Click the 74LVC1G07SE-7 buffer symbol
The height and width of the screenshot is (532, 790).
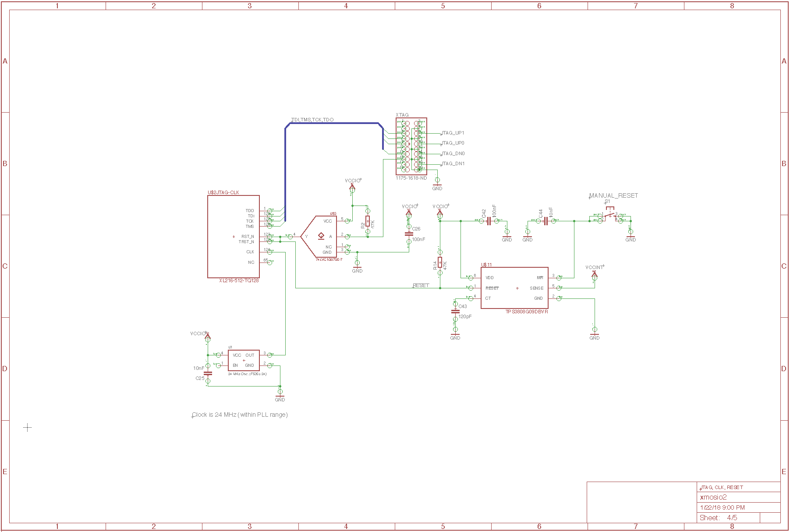pos(319,237)
